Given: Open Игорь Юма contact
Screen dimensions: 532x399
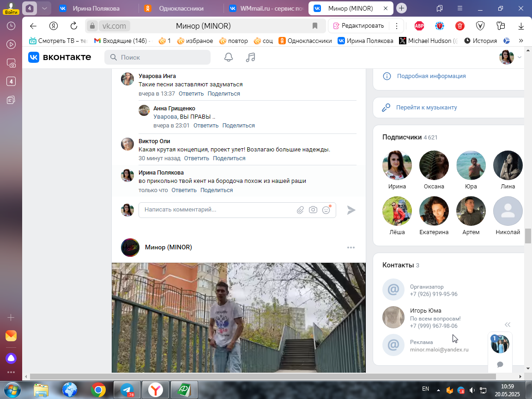Looking at the screenshot, I should click(425, 310).
